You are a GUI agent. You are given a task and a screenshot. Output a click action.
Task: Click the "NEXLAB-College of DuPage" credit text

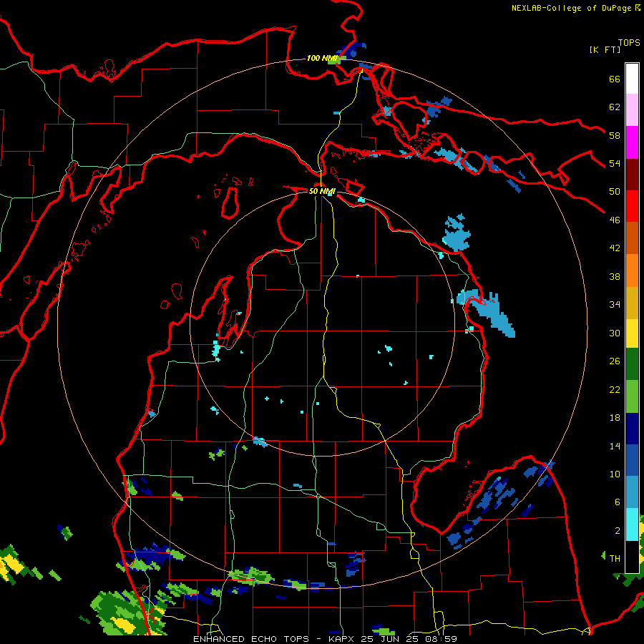[571, 8]
